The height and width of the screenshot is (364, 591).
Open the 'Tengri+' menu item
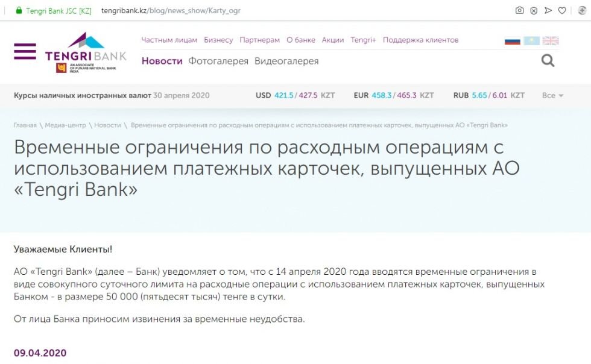pos(363,40)
